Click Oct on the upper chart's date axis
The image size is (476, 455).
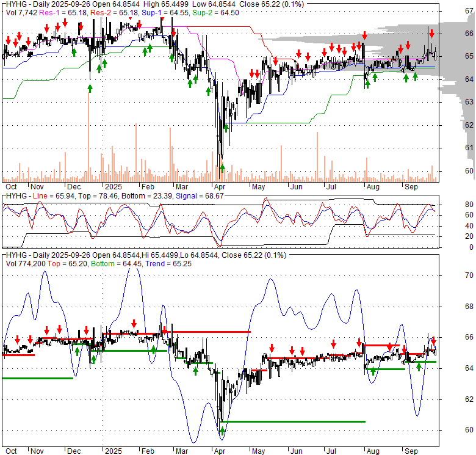11,187
